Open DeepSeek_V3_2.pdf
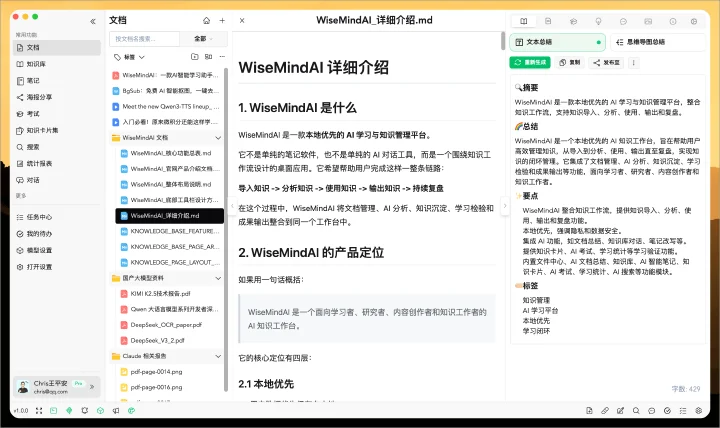The width and height of the screenshot is (720, 428). [169, 340]
